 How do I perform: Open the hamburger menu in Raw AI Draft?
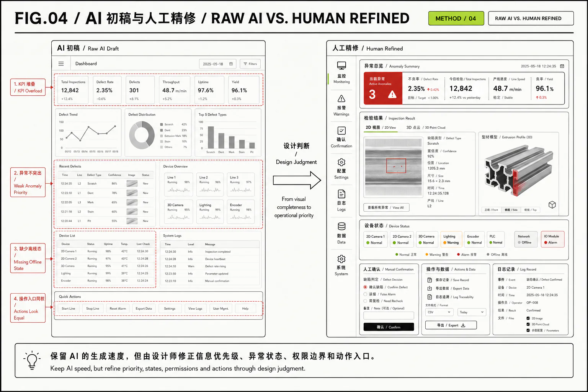coord(61,64)
